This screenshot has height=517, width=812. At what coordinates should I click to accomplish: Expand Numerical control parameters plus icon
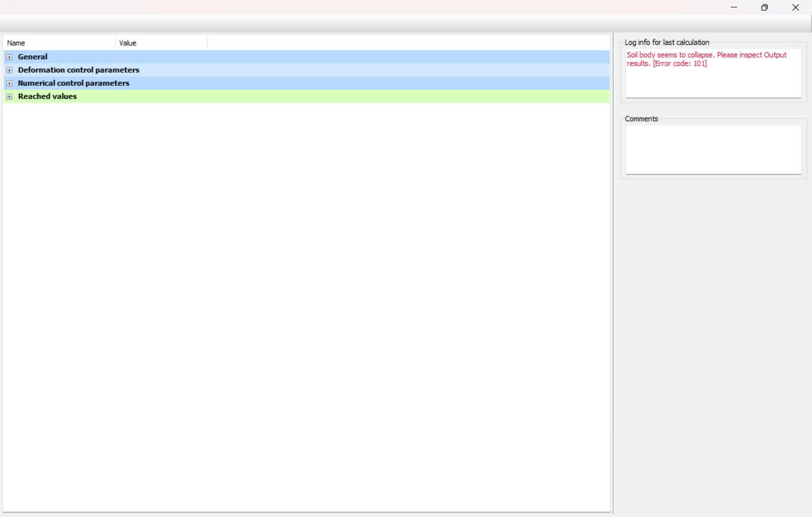pyautogui.click(x=9, y=83)
